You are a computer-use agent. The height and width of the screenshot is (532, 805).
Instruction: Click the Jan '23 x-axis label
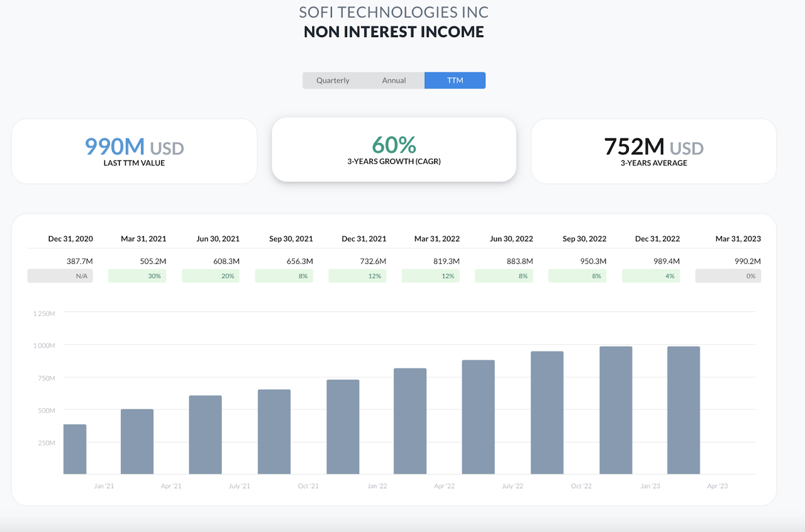click(x=650, y=486)
